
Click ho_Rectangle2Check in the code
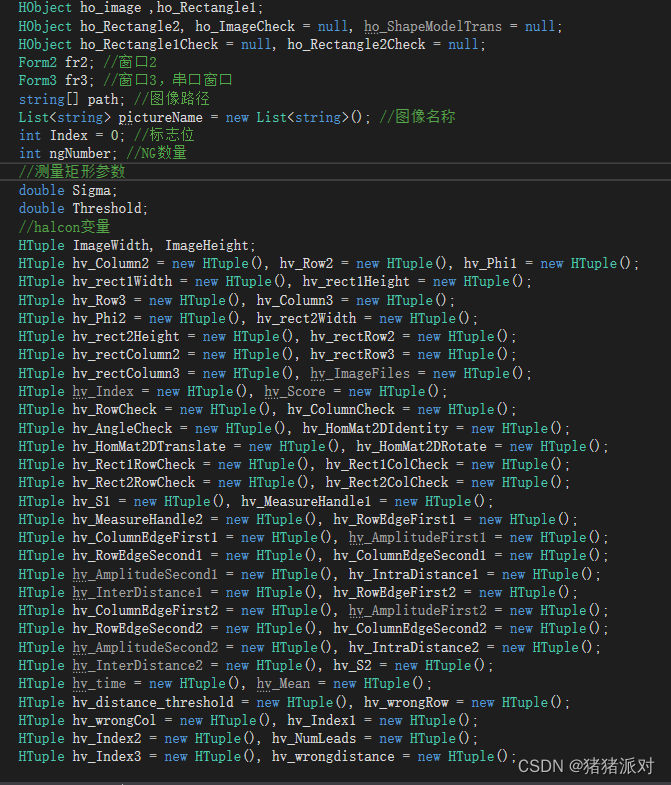pyautogui.click(x=356, y=45)
